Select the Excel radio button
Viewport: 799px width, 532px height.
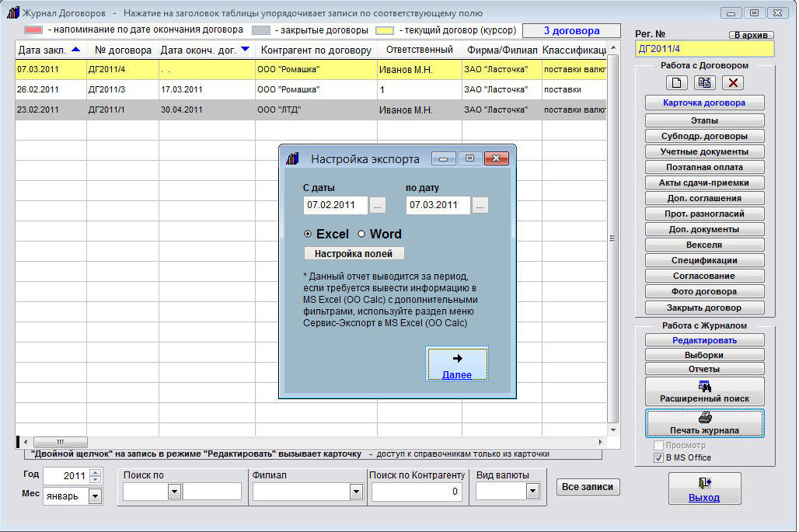(309, 235)
